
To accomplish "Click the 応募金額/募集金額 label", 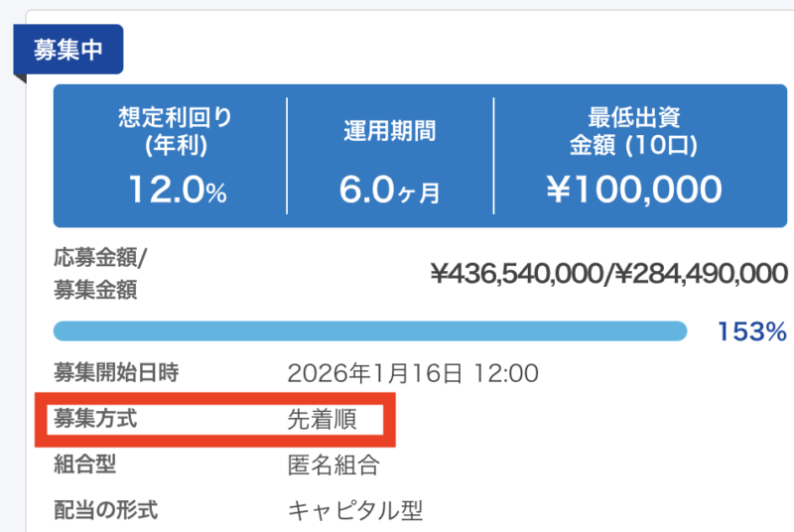I will click(99, 274).
